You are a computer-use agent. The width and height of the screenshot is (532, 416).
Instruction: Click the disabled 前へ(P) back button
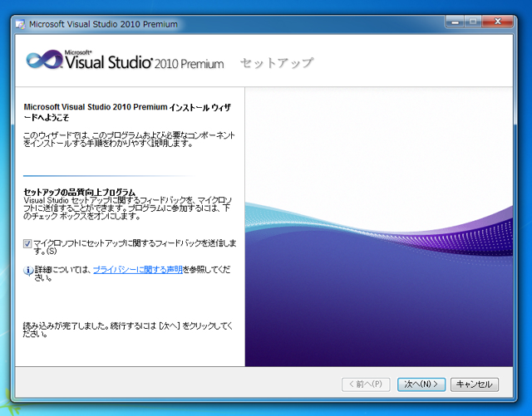click(366, 384)
